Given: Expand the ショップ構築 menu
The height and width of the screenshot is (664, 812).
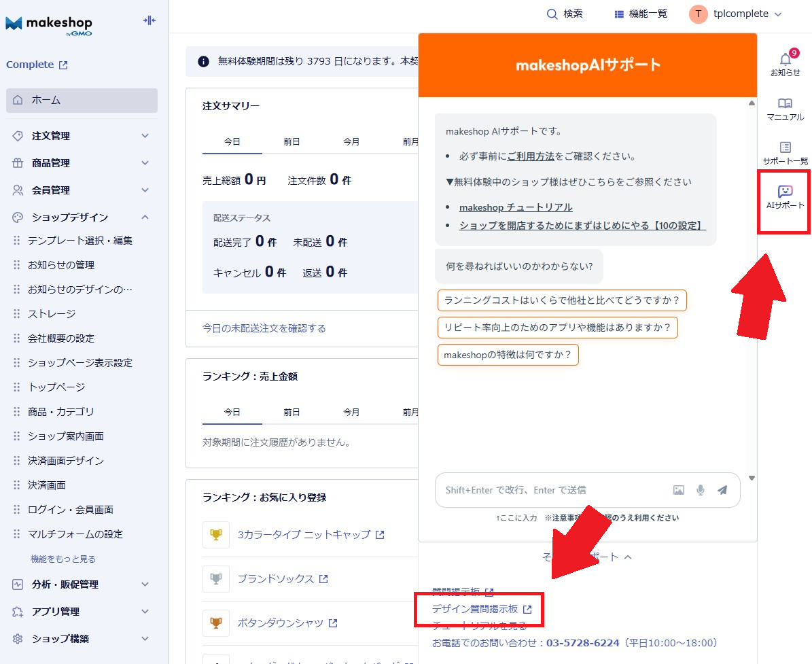Looking at the screenshot, I should [x=82, y=639].
